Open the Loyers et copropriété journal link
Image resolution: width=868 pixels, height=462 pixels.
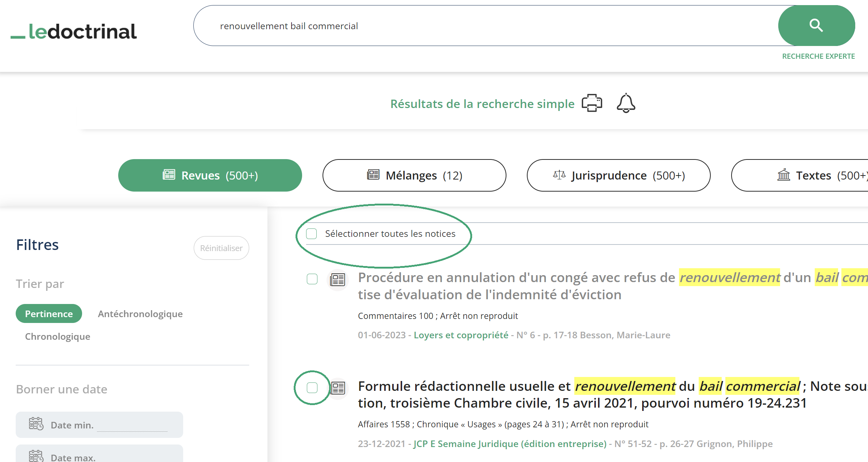point(461,335)
